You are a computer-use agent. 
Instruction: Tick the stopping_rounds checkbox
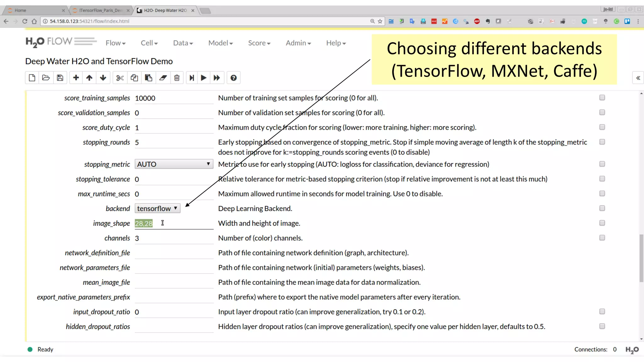pyautogui.click(x=602, y=142)
